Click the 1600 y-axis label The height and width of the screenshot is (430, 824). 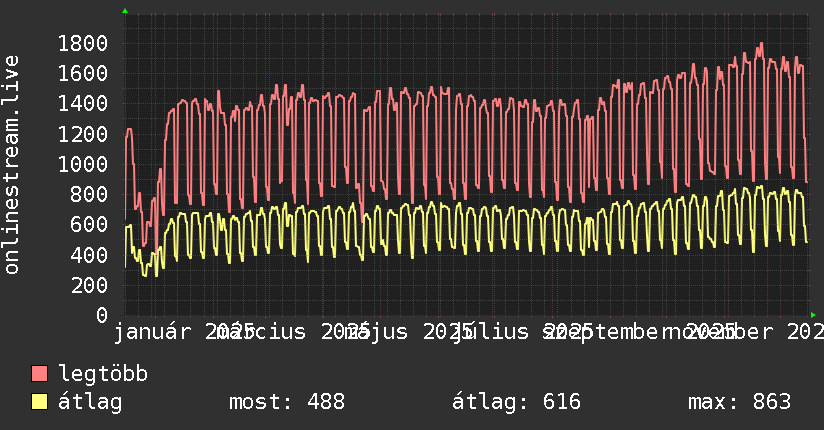tap(83, 74)
